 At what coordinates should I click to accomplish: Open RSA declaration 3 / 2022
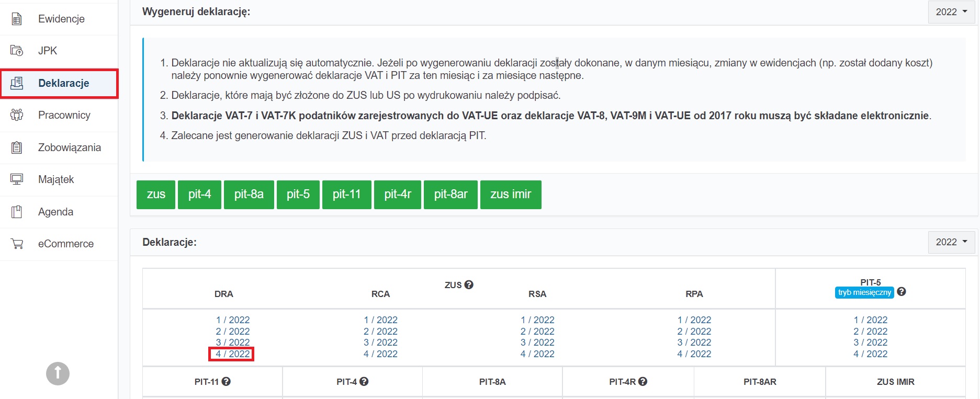point(537,343)
